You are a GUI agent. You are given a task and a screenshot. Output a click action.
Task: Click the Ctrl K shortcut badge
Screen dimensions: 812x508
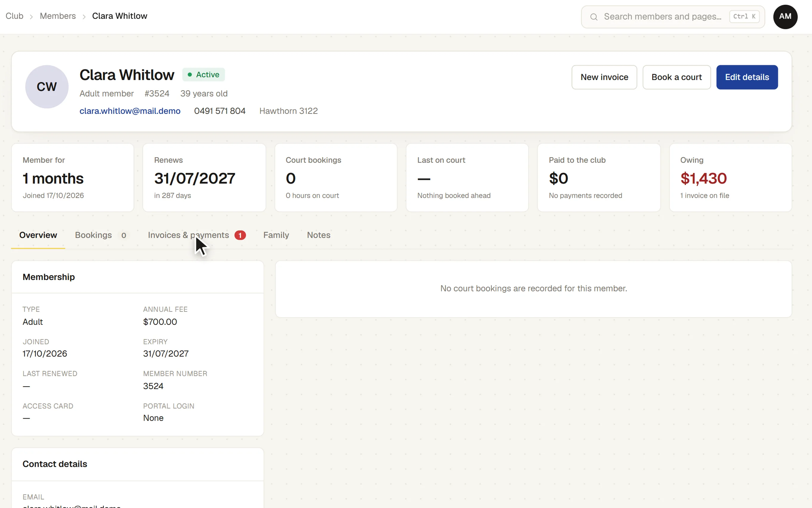tap(744, 16)
